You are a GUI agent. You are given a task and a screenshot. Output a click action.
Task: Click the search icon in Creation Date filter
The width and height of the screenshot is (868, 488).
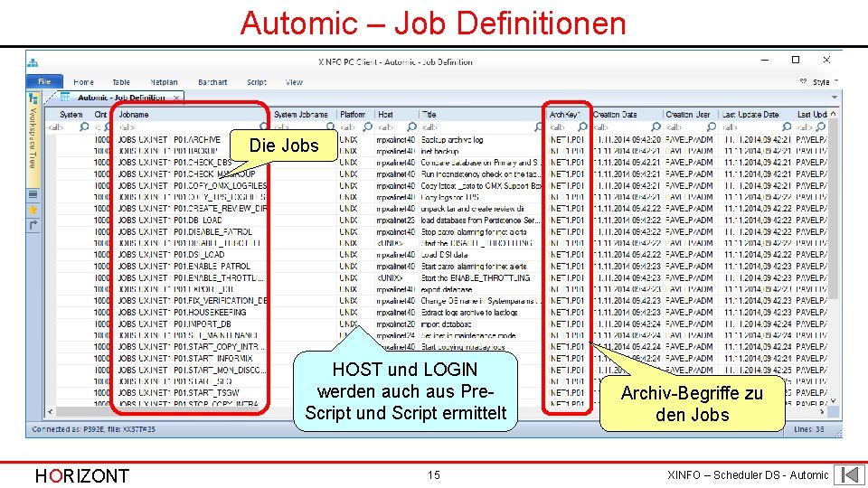pyautogui.click(x=656, y=127)
